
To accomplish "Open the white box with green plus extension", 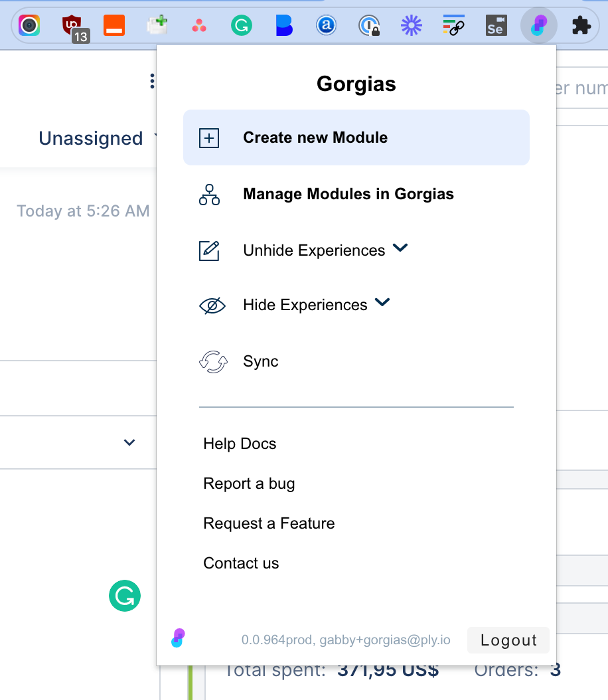I will tap(157, 25).
